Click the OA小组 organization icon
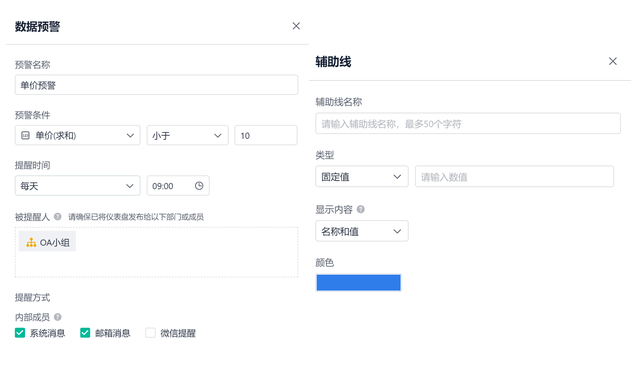 [x=31, y=243]
